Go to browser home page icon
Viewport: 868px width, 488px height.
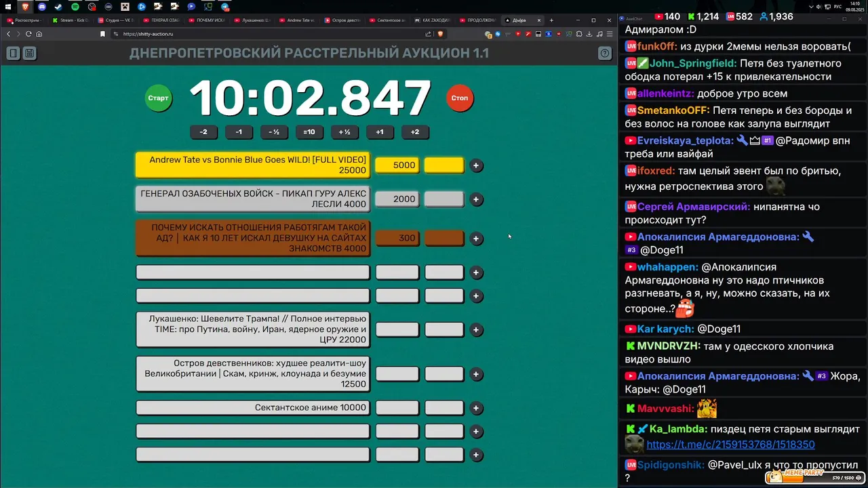pos(39,34)
